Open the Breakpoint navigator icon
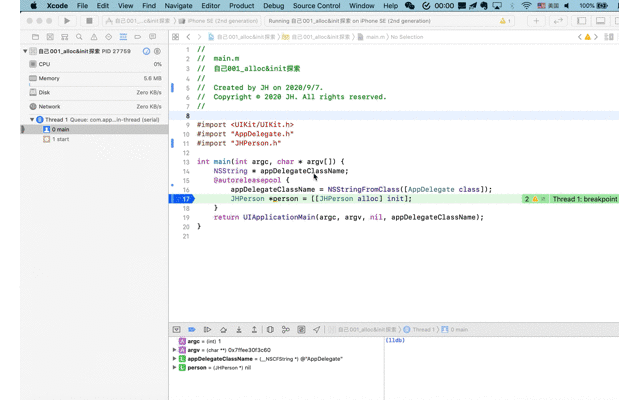 coord(138,37)
